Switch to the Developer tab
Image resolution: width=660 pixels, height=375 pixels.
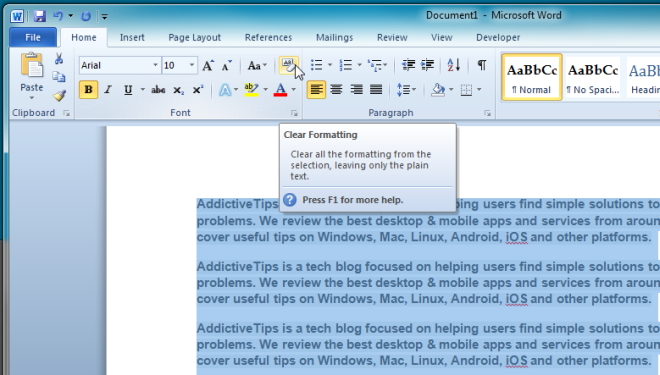coord(498,37)
